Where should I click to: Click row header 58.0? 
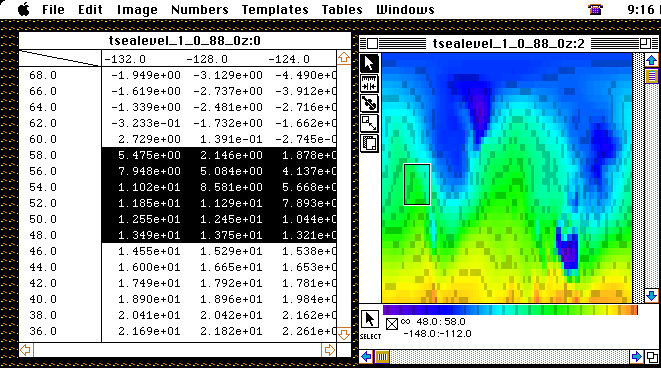coord(43,155)
